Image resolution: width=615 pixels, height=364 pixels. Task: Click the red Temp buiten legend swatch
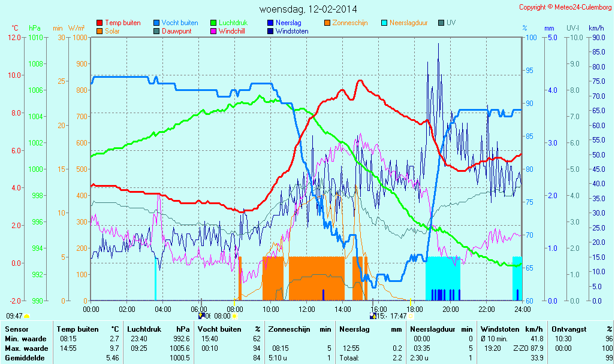100,23
